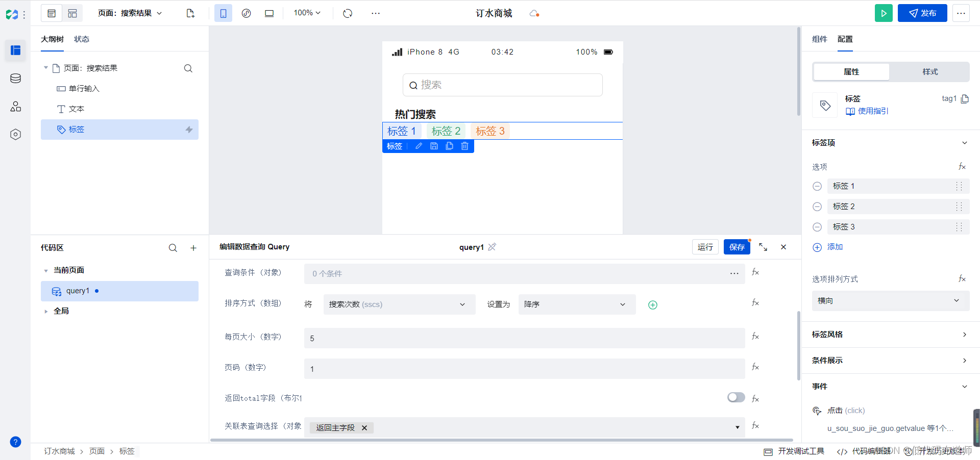Open the top-right more menu ellipsis
Image resolution: width=980 pixels, height=460 pixels.
[x=961, y=13]
